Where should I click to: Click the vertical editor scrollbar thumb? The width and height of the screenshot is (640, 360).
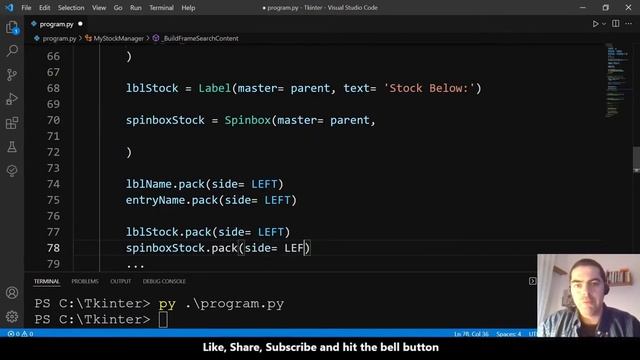click(636, 158)
